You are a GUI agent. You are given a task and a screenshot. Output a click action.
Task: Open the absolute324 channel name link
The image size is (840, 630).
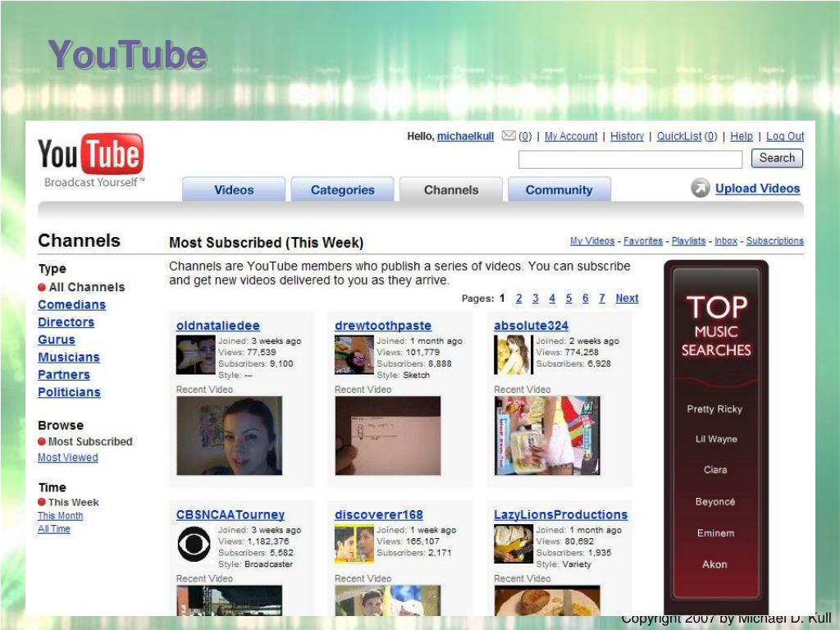click(532, 326)
